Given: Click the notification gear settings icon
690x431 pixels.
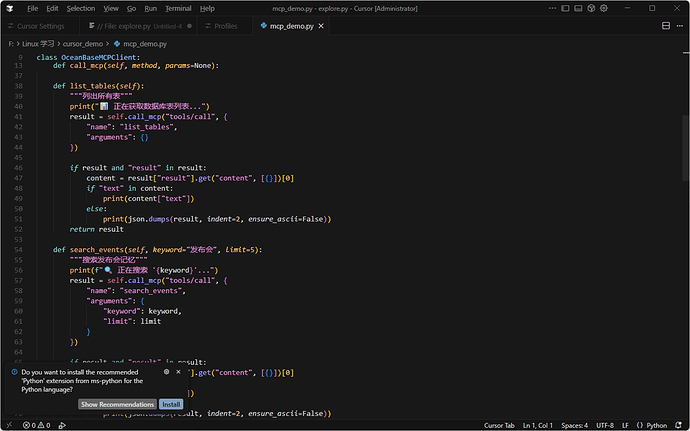Looking at the screenshot, I should click(166, 371).
